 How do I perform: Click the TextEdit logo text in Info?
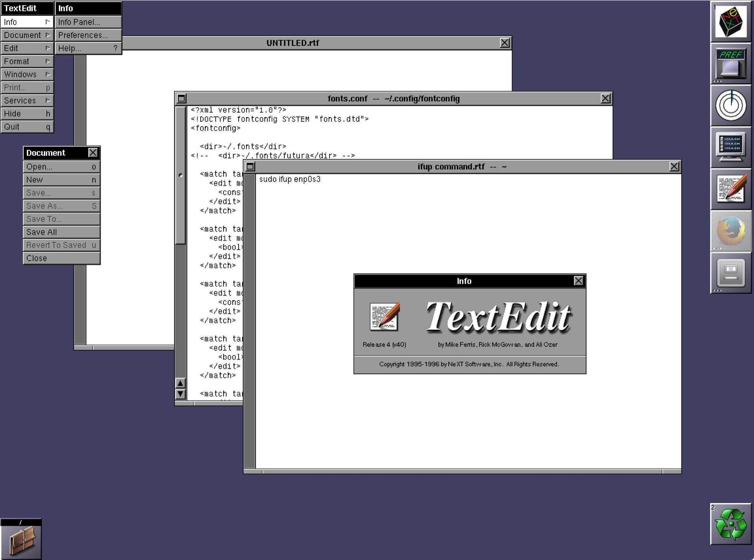(x=498, y=317)
